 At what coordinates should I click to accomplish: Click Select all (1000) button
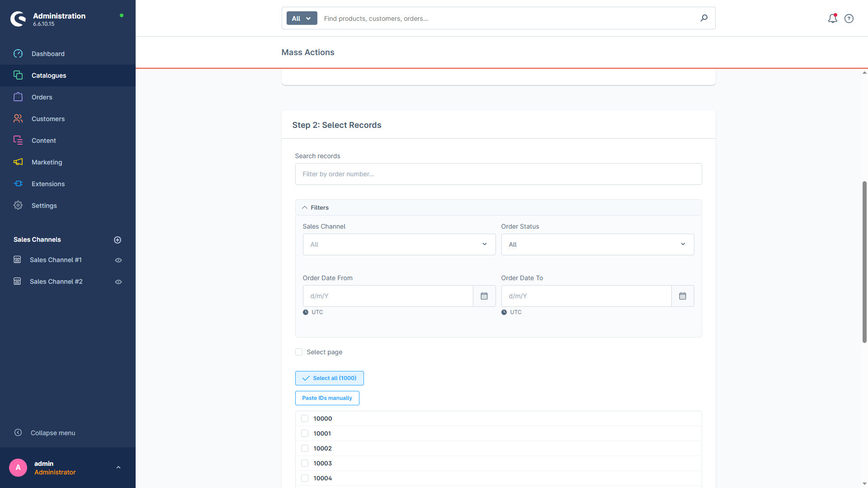tap(329, 378)
